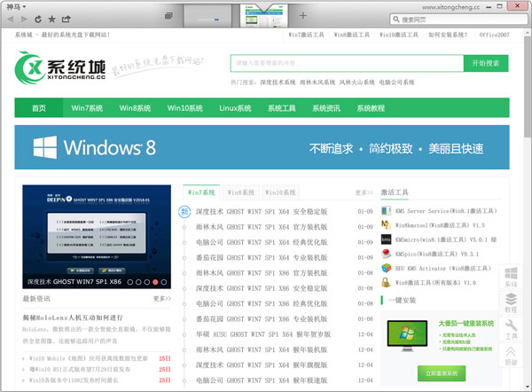Click the KMS Server Service icon
The width and height of the screenshot is (532, 392).
pos(386,211)
